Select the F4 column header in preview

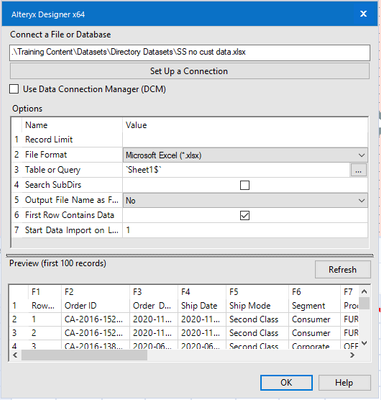202,292
